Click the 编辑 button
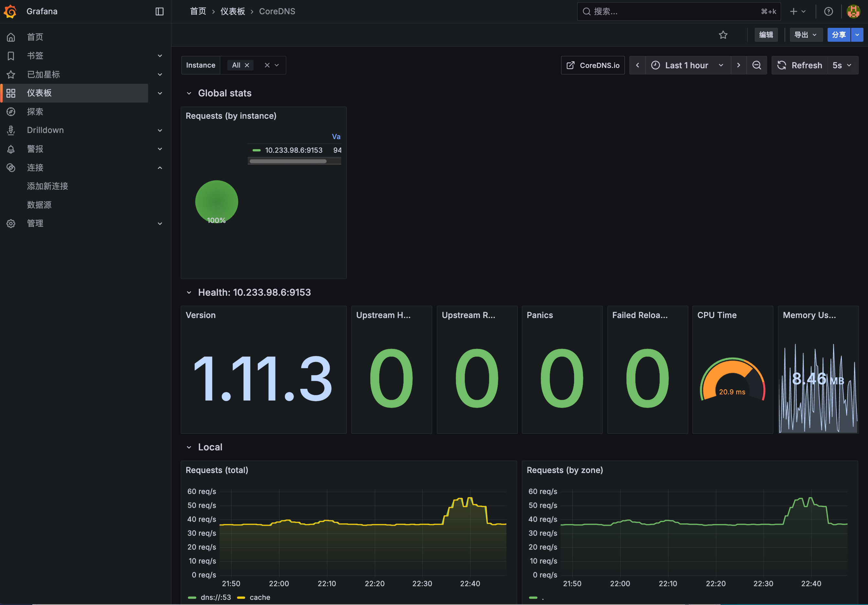The width and height of the screenshot is (868, 605). 765,35
